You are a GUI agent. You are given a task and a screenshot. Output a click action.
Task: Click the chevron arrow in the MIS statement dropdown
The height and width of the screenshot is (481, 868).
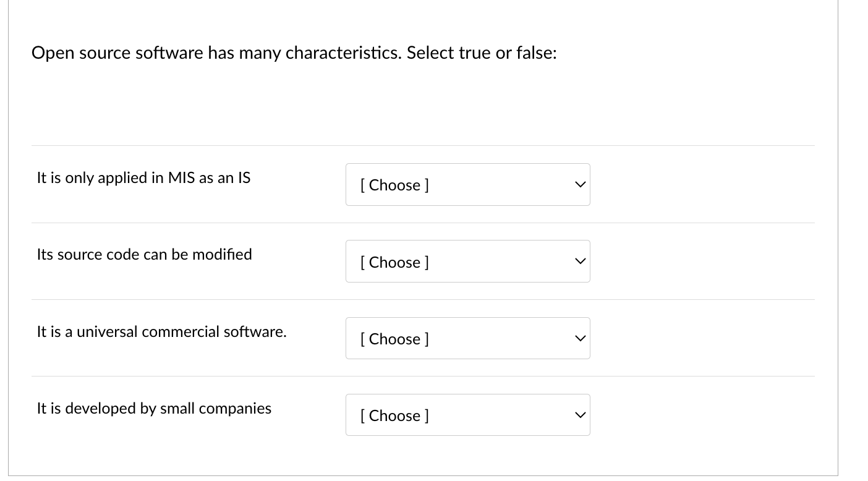pos(579,185)
